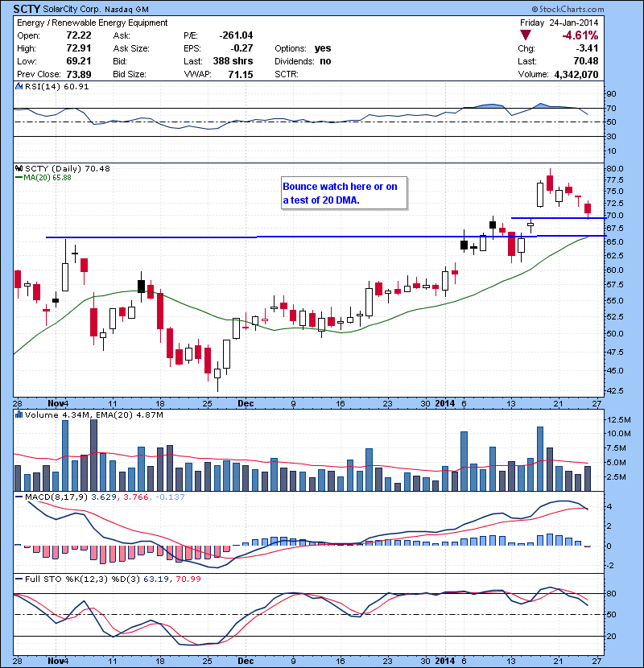This screenshot has height=668, width=644.
Task: Click the Chg: -3.41 value
Action: tap(588, 48)
